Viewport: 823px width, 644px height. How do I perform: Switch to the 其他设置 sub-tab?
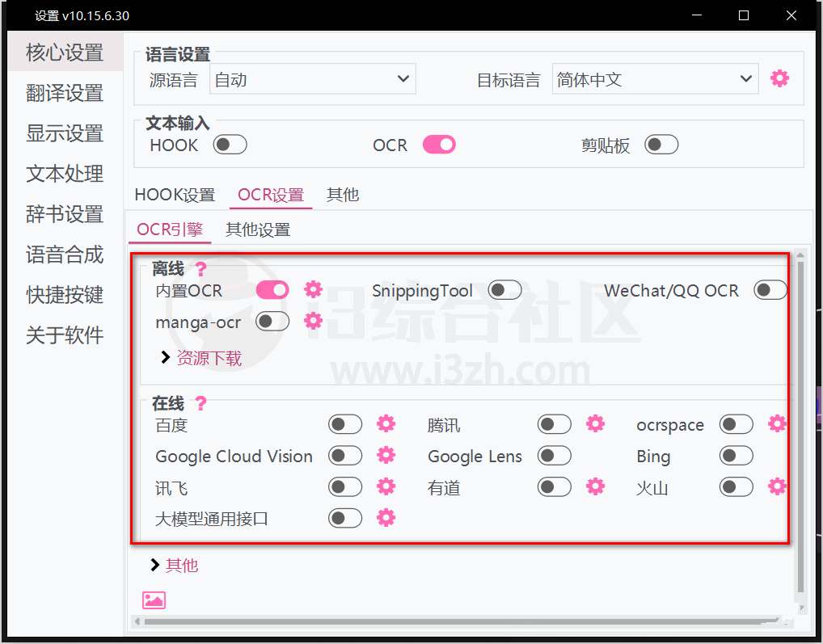[x=258, y=229]
